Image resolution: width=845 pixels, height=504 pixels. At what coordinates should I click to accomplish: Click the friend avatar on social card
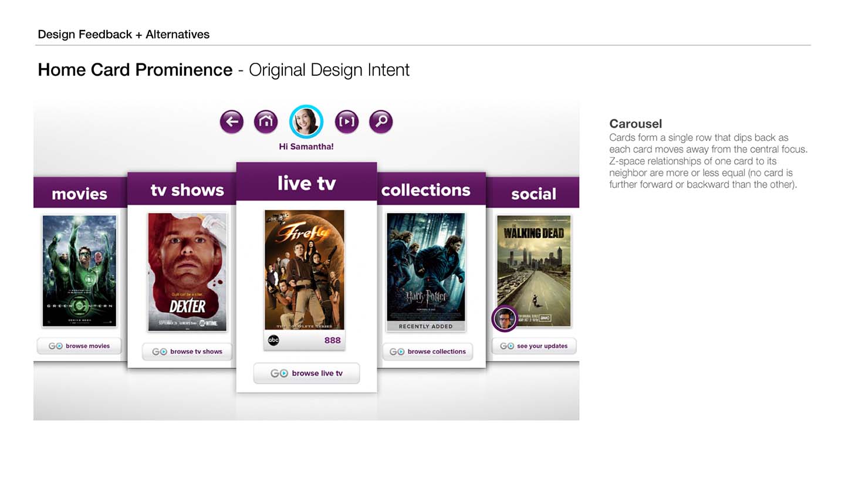[505, 319]
